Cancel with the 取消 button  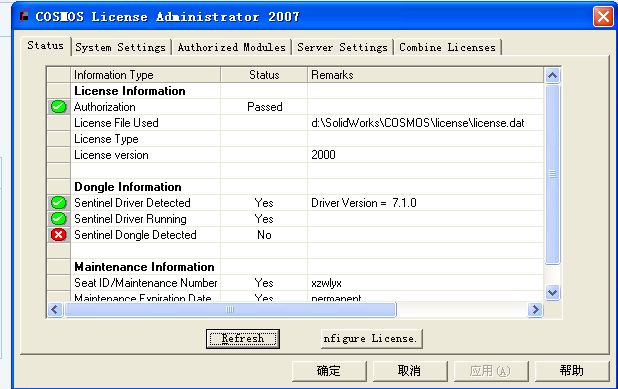coord(410,371)
